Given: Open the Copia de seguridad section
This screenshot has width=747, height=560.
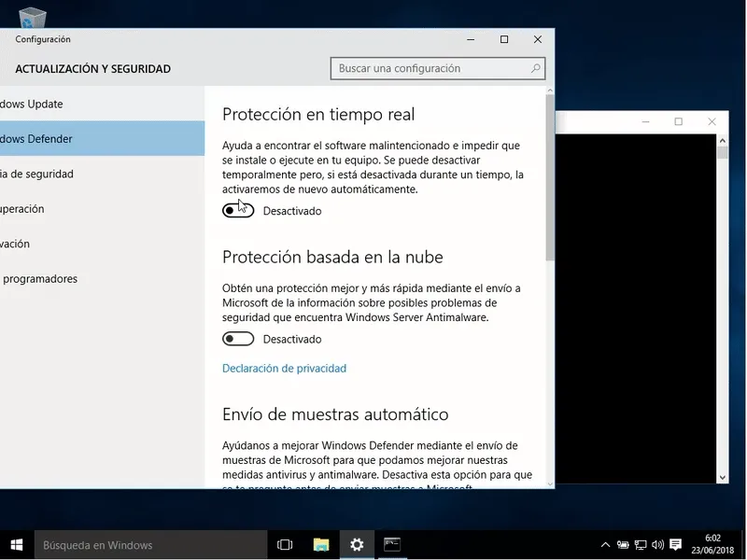Looking at the screenshot, I should pyautogui.click(x=37, y=174).
